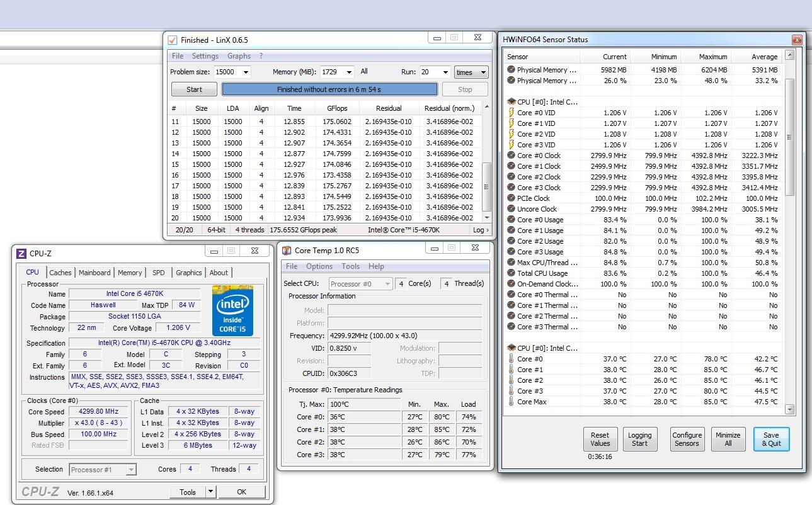Click OK button in CPU-Z

coord(241,492)
